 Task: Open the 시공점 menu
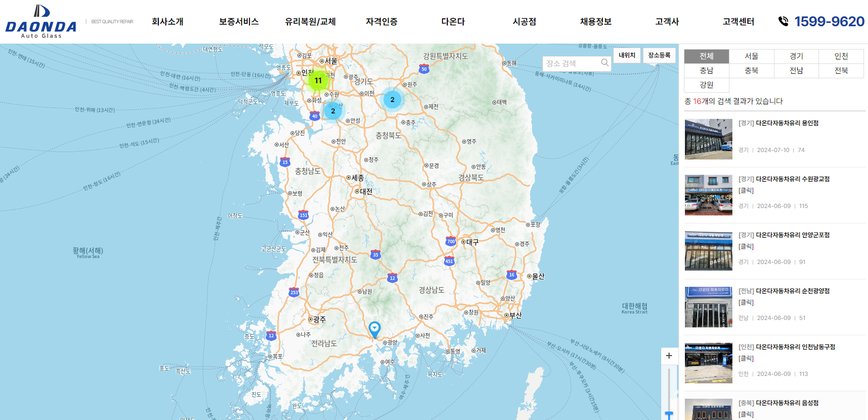[x=525, y=21]
